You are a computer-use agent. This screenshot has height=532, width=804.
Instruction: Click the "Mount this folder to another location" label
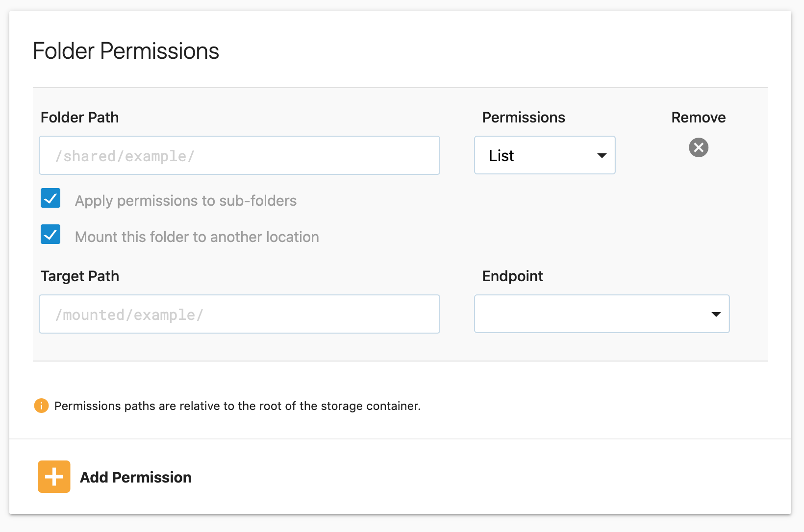(197, 237)
